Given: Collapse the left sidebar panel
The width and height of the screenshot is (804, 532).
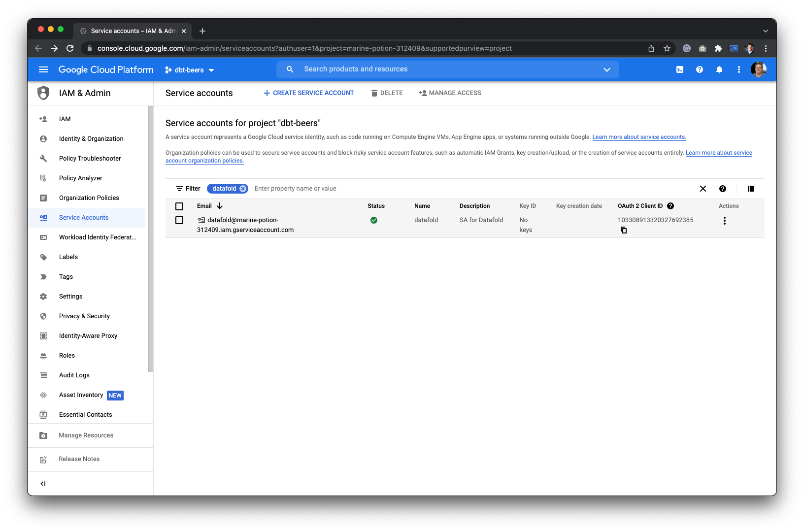Looking at the screenshot, I should (43, 484).
